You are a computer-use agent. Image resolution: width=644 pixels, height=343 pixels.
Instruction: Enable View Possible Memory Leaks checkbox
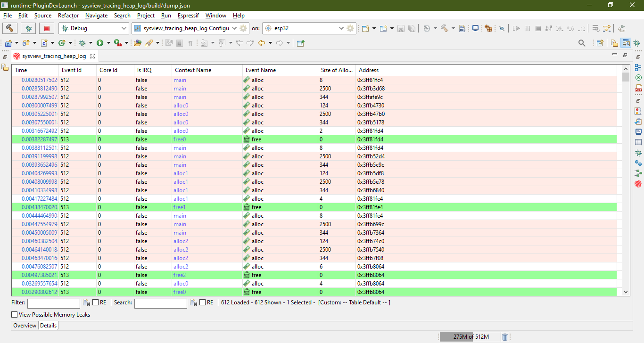[x=15, y=314]
